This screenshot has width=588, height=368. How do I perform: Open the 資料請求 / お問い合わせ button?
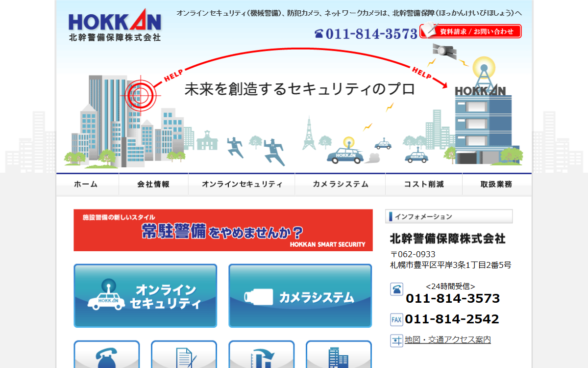[470, 31]
